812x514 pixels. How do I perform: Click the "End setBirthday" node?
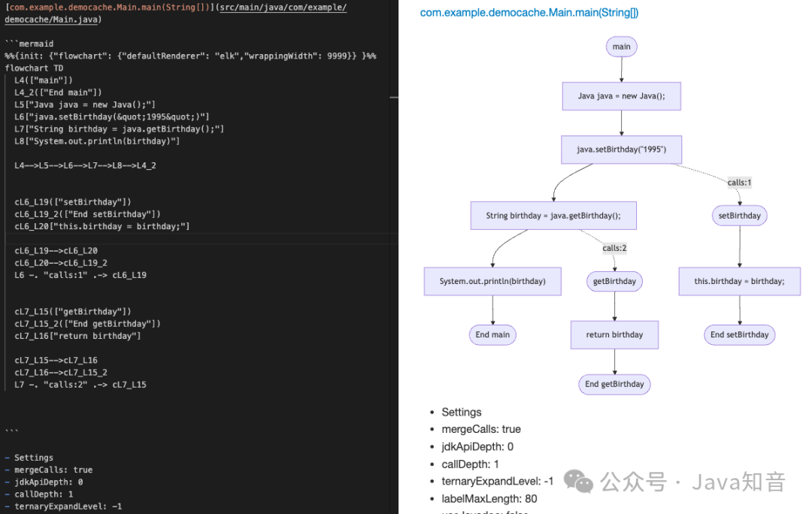739,334
